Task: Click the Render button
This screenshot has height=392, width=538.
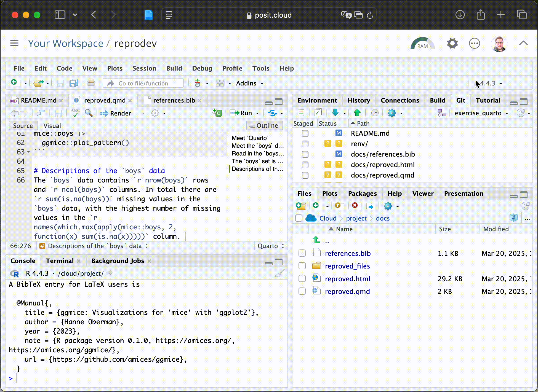Action: 116,113
